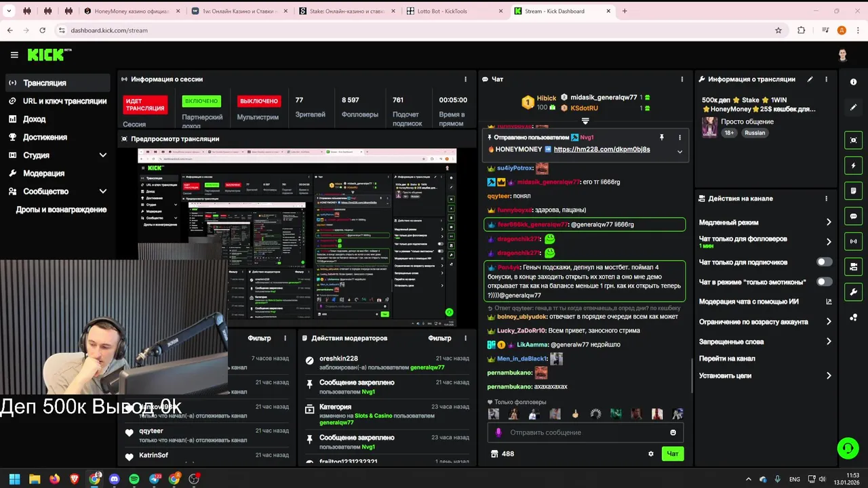Focus the Отправить сообщение chat input
Viewport: 868px width, 488px height.
[585, 432]
